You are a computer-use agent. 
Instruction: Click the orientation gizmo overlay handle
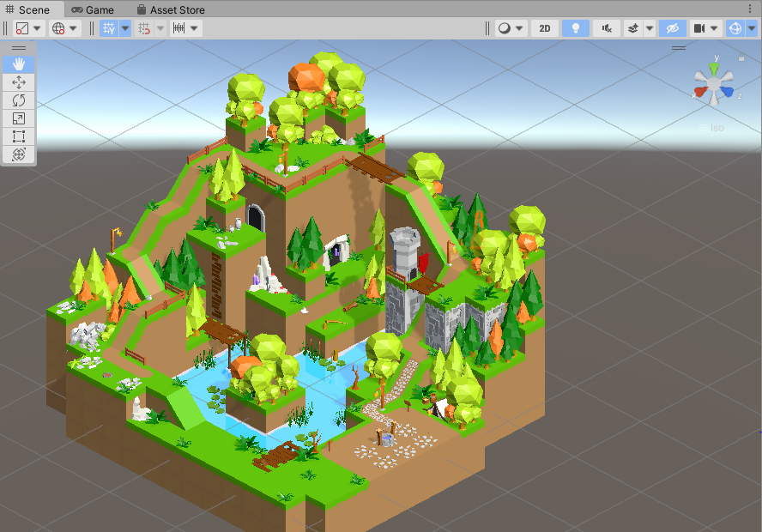[x=679, y=47]
